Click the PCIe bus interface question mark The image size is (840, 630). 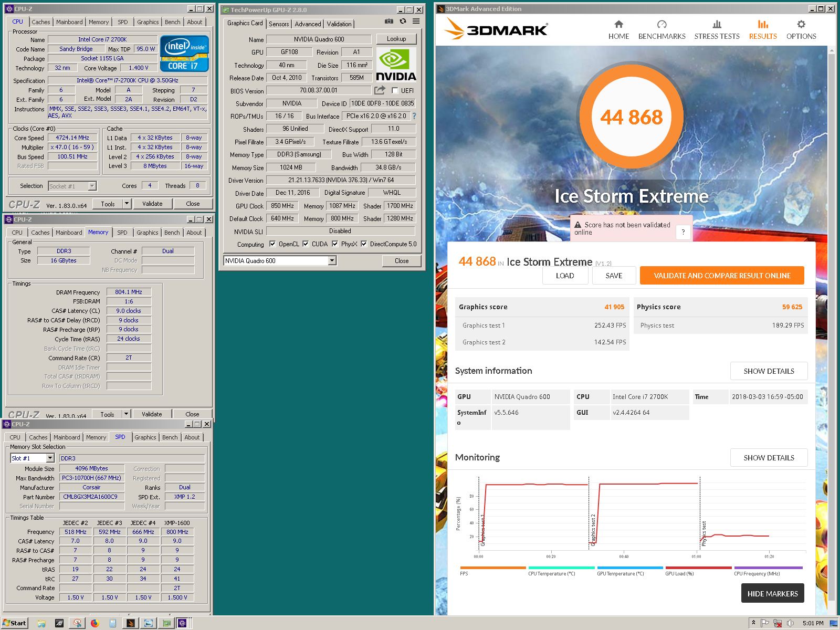pyautogui.click(x=414, y=116)
